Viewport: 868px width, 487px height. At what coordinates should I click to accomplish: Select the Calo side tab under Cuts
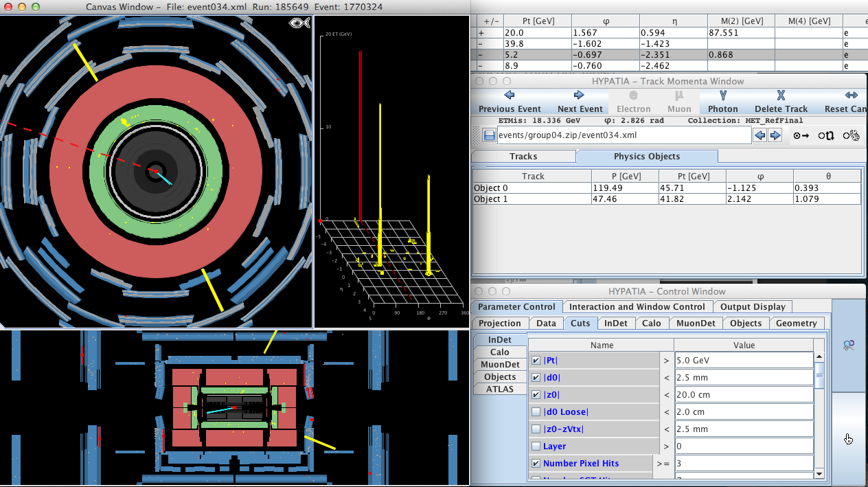pyautogui.click(x=499, y=352)
